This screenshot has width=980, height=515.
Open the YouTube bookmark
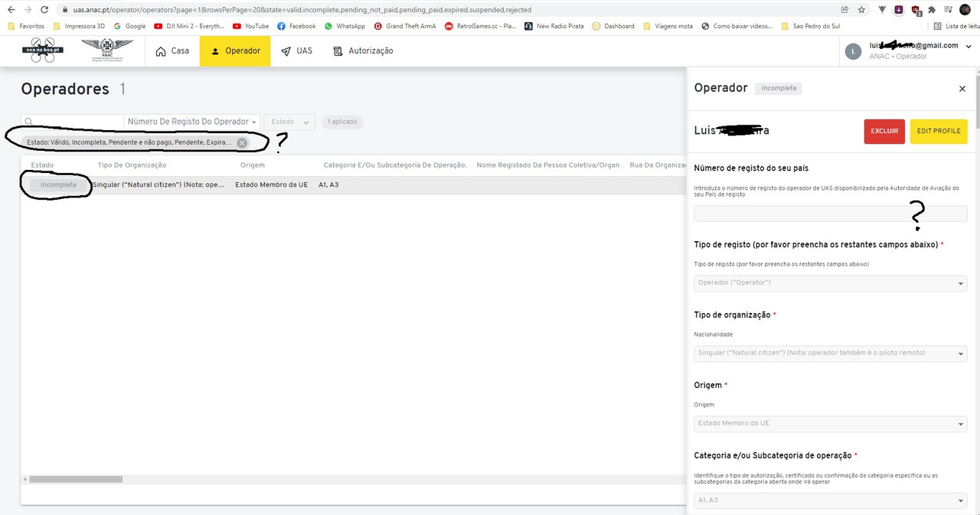pyautogui.click(x=251, y=26)
